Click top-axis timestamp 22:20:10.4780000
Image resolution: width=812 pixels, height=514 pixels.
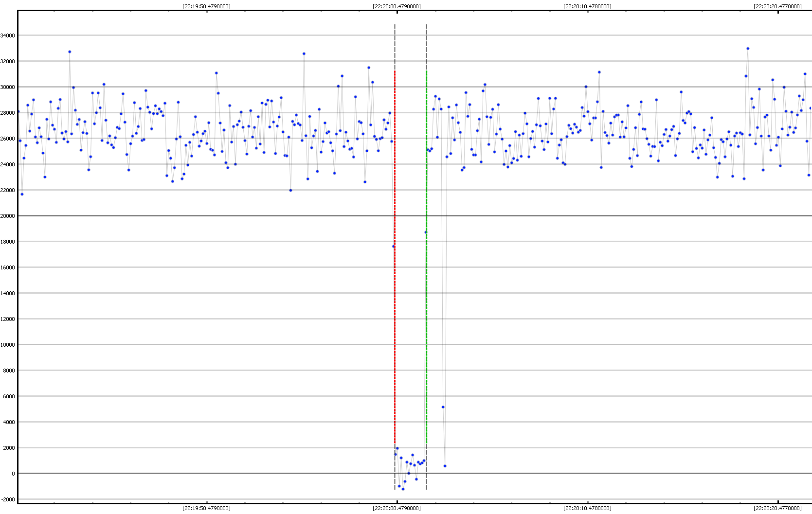587,6
